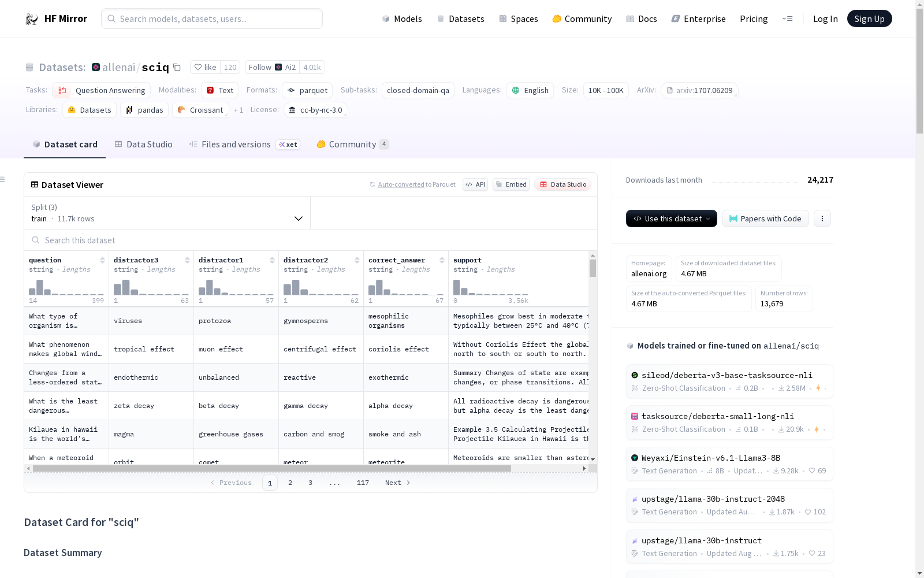Viewport: 924px width, 578px height.
Task: Open the dataset viewer API button
Action: point(475,184)
